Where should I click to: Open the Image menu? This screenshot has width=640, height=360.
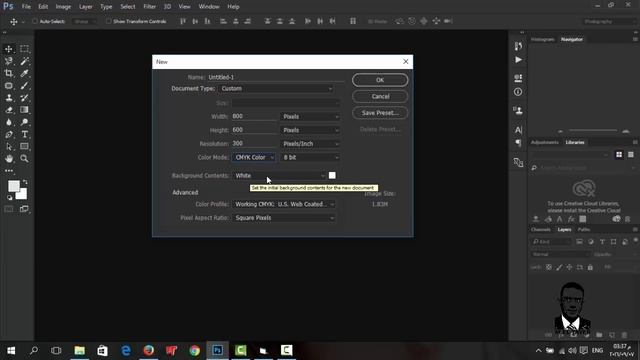point(63,7)
